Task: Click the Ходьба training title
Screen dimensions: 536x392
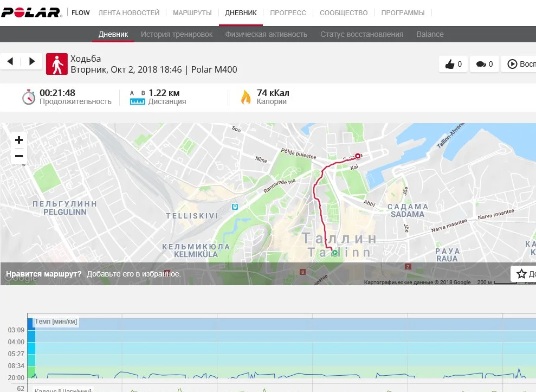Action: coord(86,59)
